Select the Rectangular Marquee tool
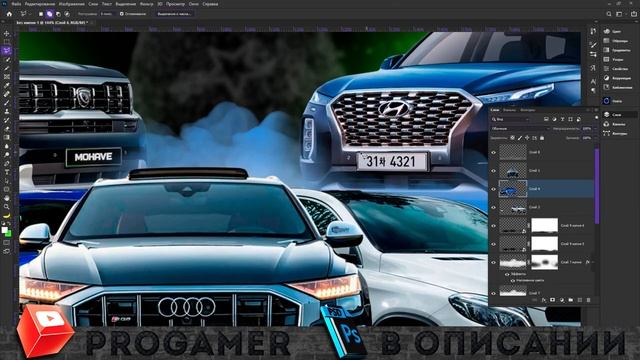640x360 pixels. (x=7, y=42)
